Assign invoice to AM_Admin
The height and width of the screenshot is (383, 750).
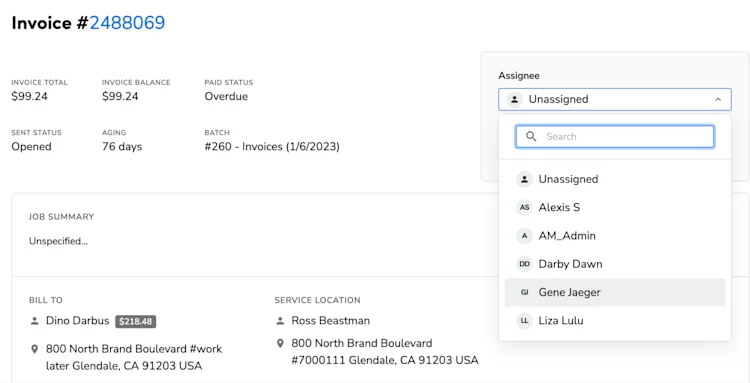[x=615, y=236]
